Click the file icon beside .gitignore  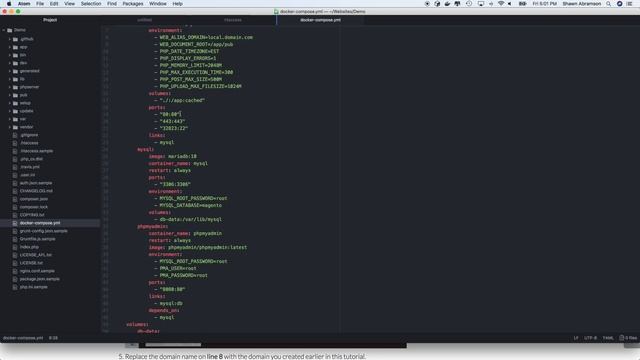(15, 135)
